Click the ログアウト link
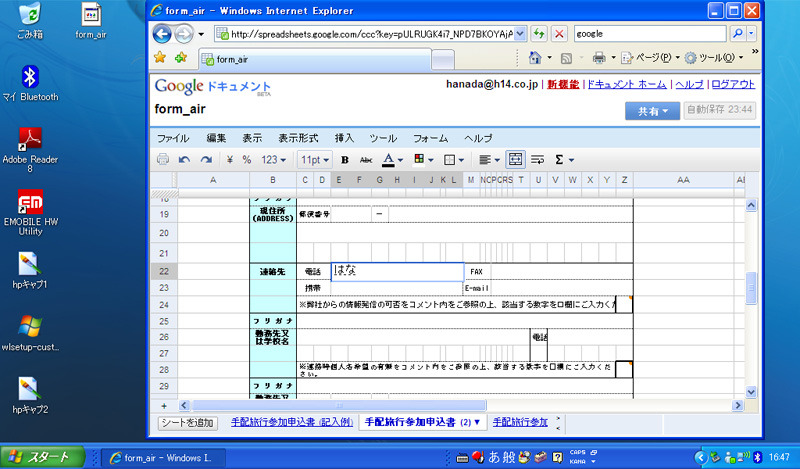This screenshot has height=469, width=800. click(x=733, y=84)
